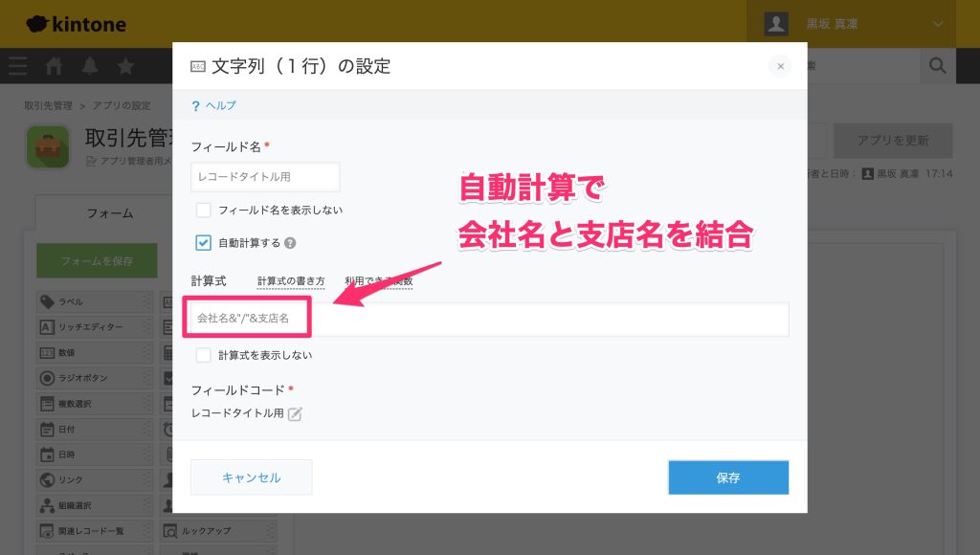Close the 文字列（1行）の設定 dialog

[780, 66]
